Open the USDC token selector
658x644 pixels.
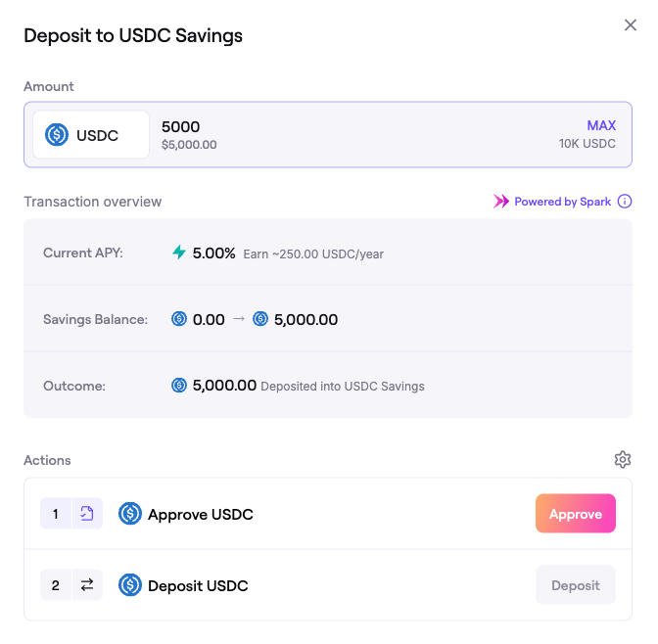click(90, 135)
